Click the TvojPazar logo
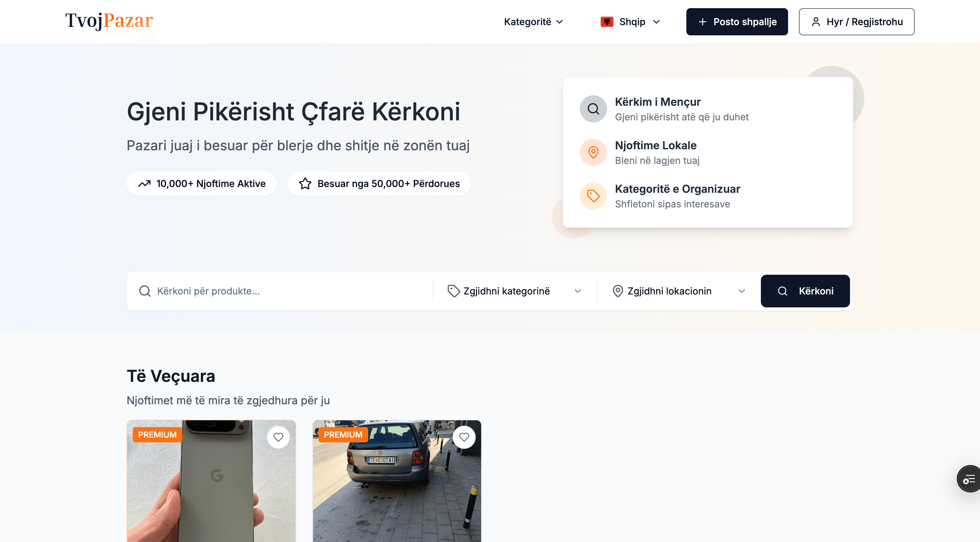 coord(109,20)
